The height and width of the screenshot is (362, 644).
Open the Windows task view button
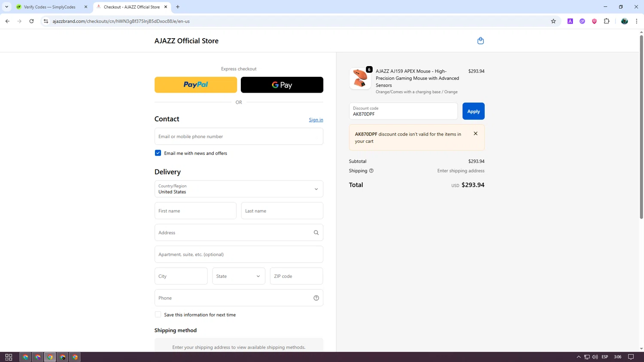pyautogui.click(x=9, y=357)
